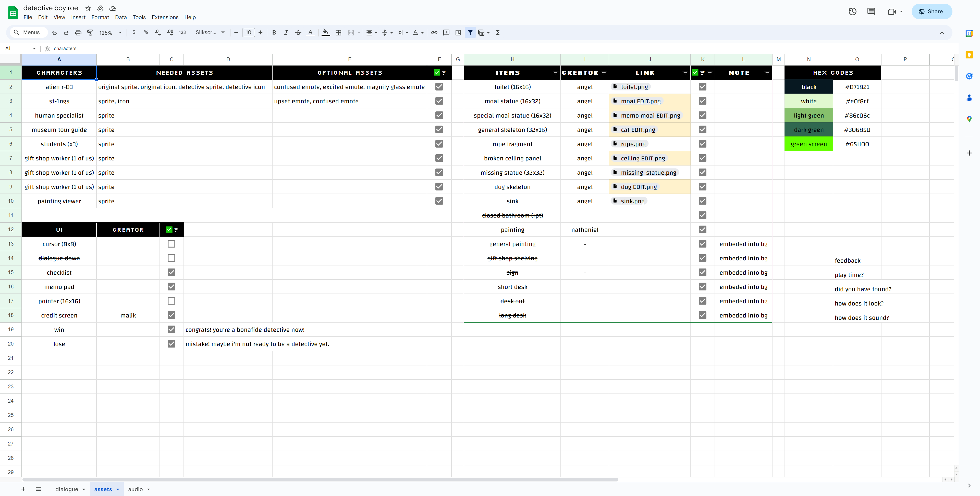Apply currency format with dollar icon
This screenshot has height=496, width=980.
[x=134, y=33]
